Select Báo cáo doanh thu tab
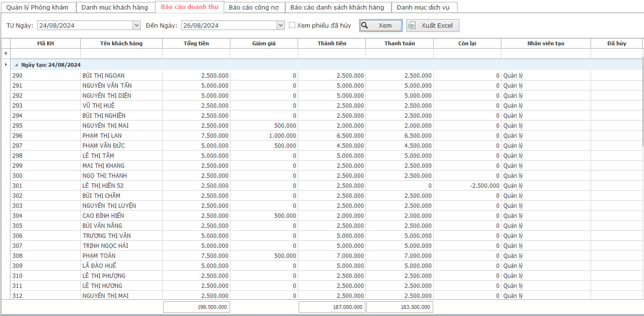The width and height of the screenshot is (644, 316). point(189,7)
